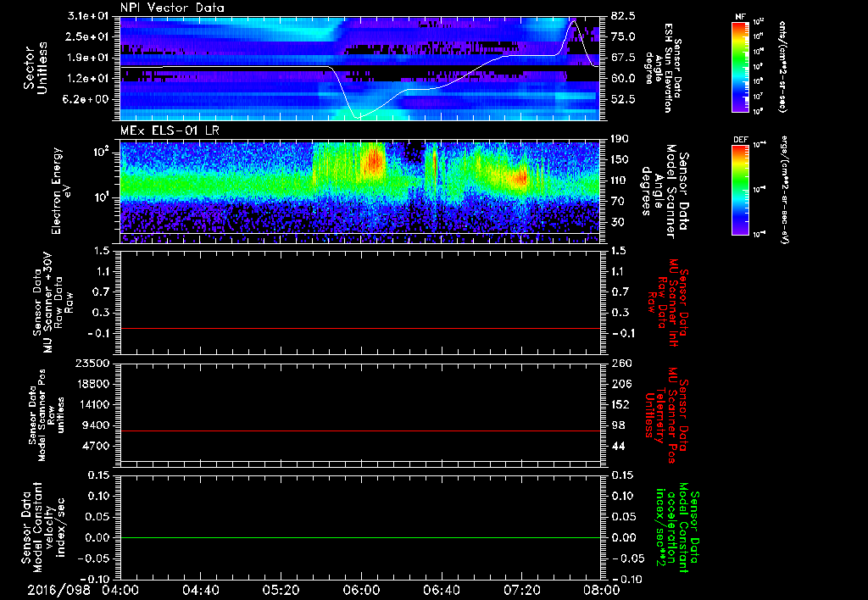
Task: Click the '60.0' sun elevation tick label
Action: [623, 79]
